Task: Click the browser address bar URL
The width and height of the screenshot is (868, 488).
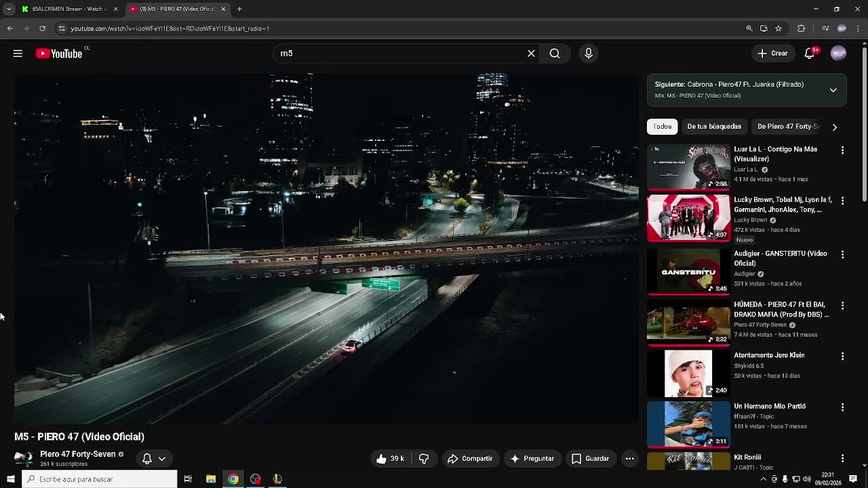Action: pos(170,28)
